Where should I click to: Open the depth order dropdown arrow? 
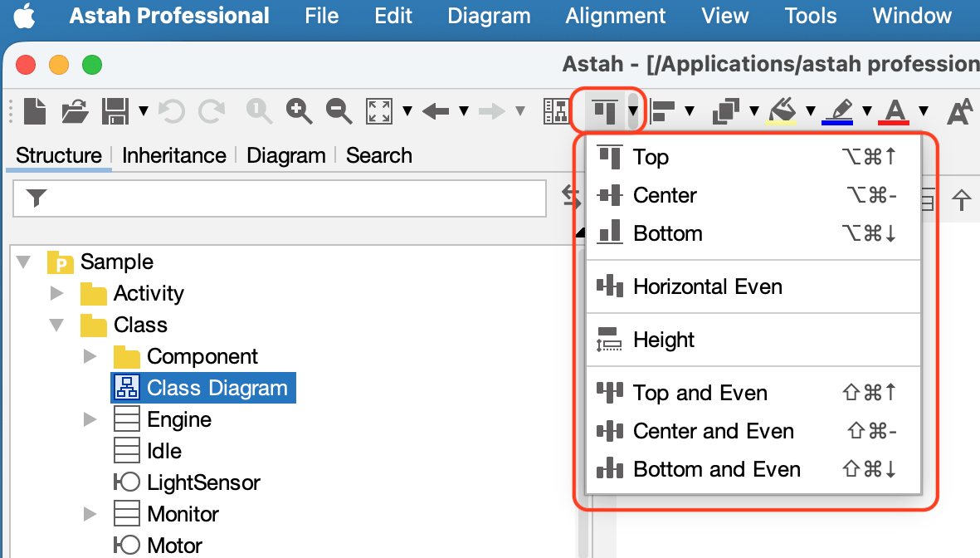pos(754,111)
